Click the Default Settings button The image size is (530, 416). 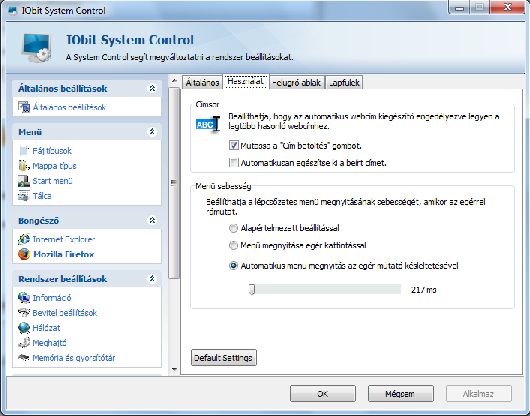[223, 358]
